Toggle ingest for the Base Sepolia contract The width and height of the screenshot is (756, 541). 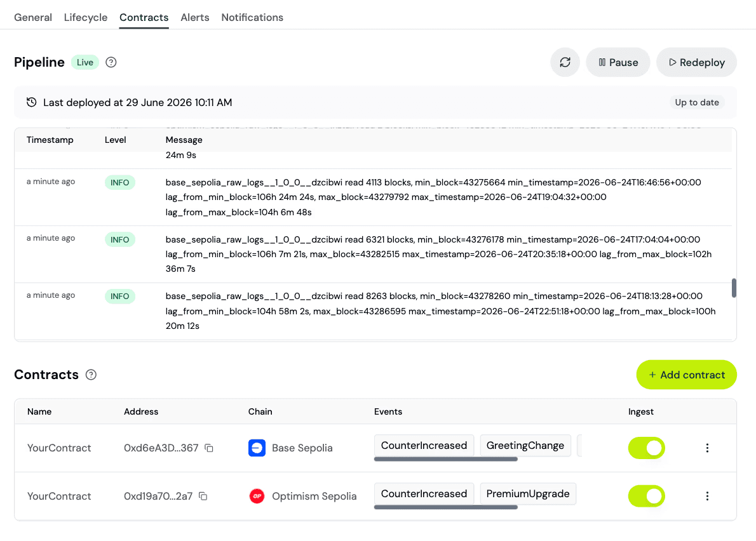(x=647, y=448)
